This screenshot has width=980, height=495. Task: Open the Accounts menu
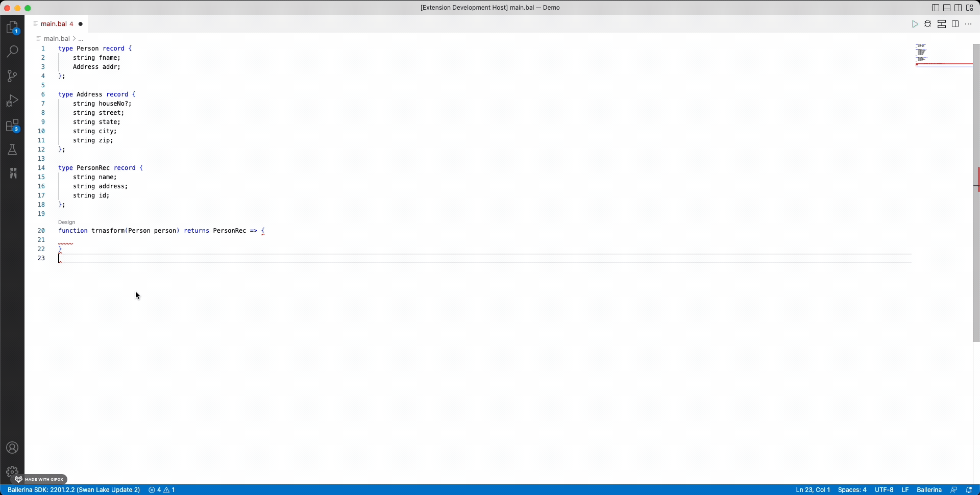12,448
